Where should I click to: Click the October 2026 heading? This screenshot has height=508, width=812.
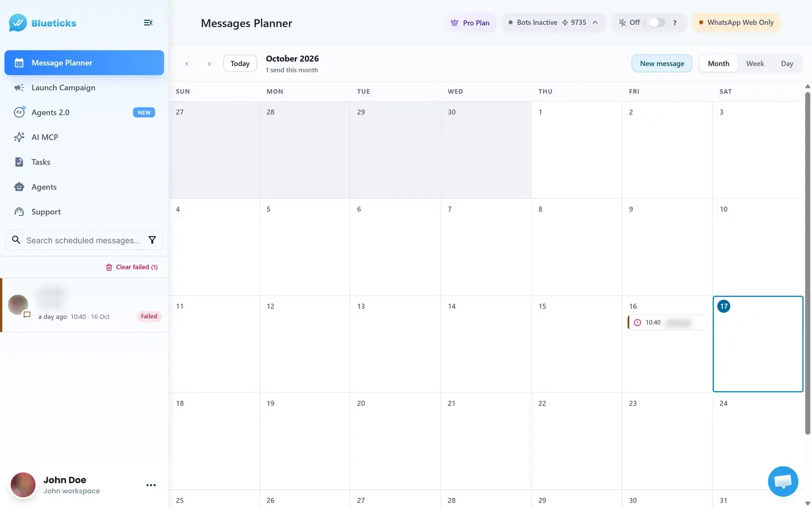coord(292,58)
